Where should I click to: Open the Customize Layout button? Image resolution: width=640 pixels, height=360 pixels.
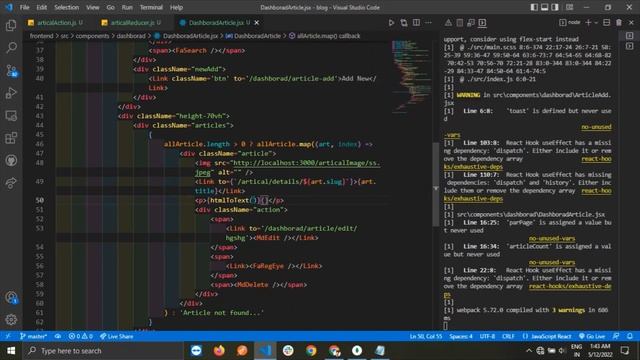pyautogui.click(x=569, y=7)
